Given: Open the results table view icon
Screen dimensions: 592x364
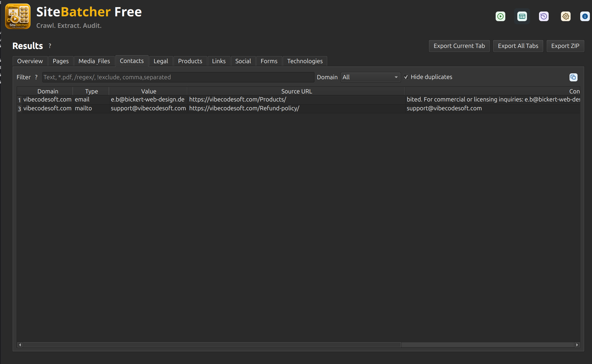Looking at the screenshot, I should [x=522, y=16].
